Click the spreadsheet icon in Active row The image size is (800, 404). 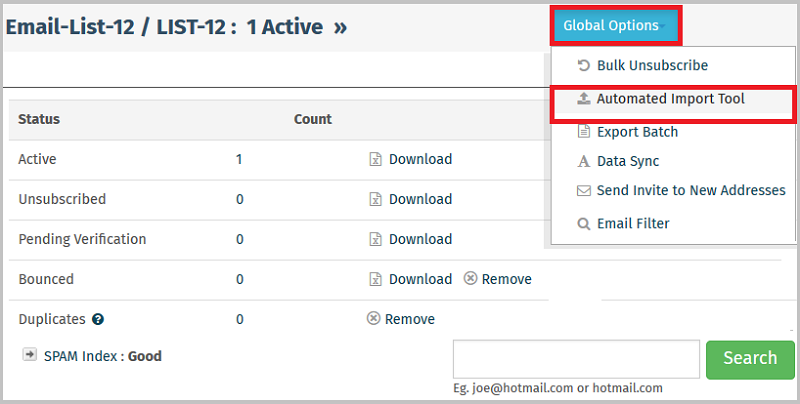point(376,159)
